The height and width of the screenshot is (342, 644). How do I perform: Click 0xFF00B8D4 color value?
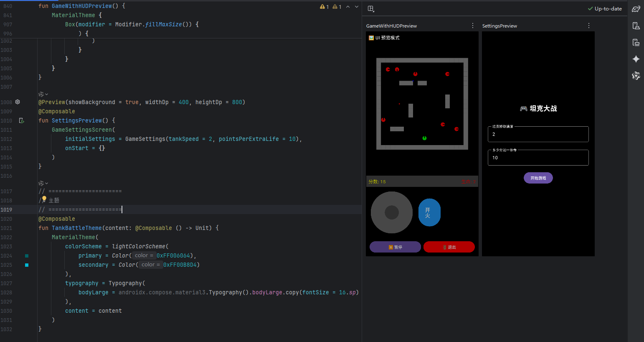pos(180,265)
